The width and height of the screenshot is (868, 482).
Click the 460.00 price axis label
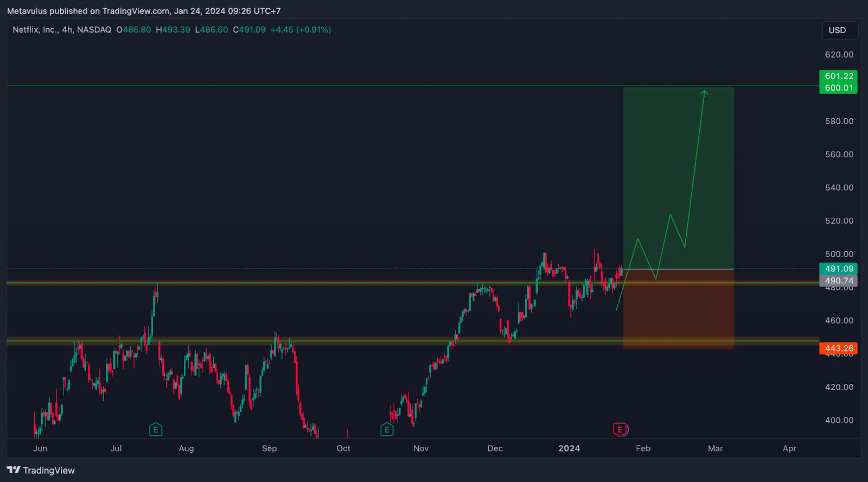[x=839, y=321]
